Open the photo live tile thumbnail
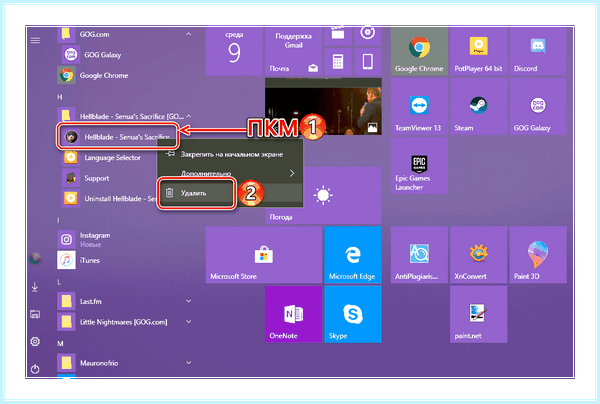Viewport: 600px width, 404px height. click(x=323, y=106)
